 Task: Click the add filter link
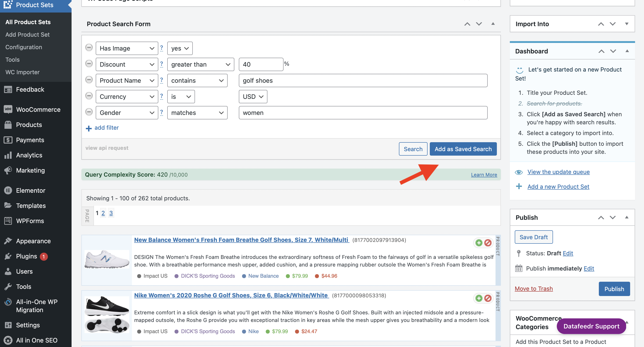tap(106, 128)
